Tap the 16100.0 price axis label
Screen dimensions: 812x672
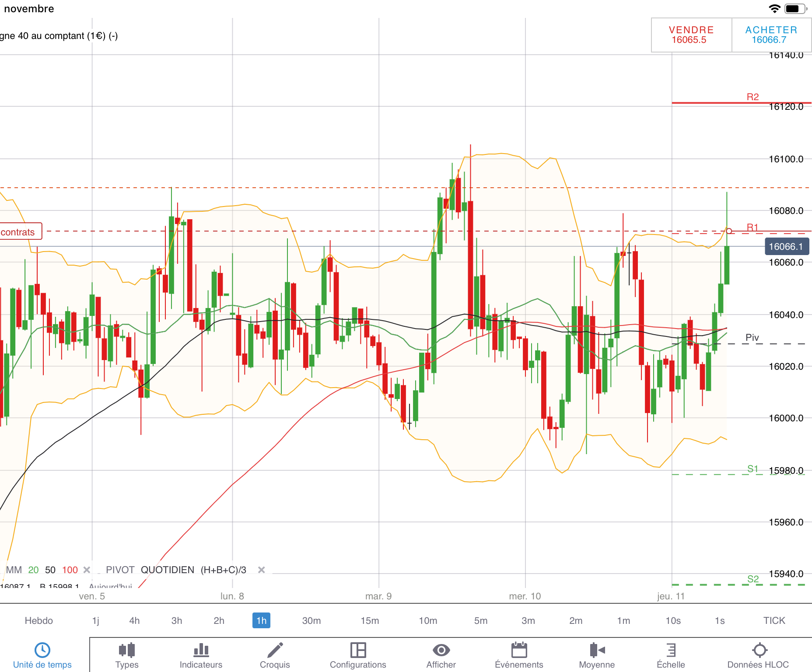tap(786, 159)
